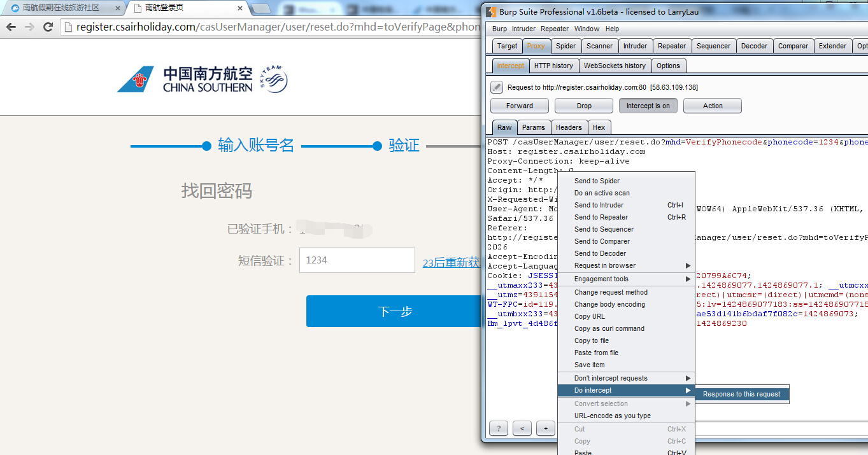Click the Action button

coord(713,106)
